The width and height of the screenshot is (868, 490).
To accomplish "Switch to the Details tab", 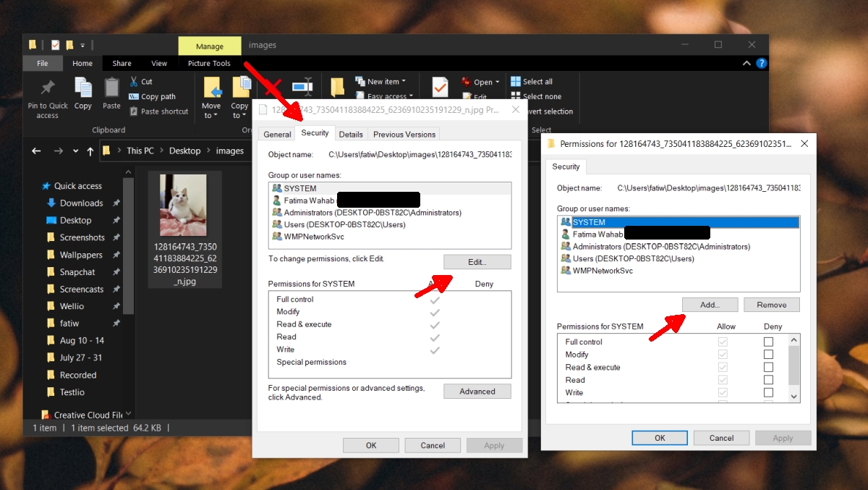I will click(x=351, y=133).
